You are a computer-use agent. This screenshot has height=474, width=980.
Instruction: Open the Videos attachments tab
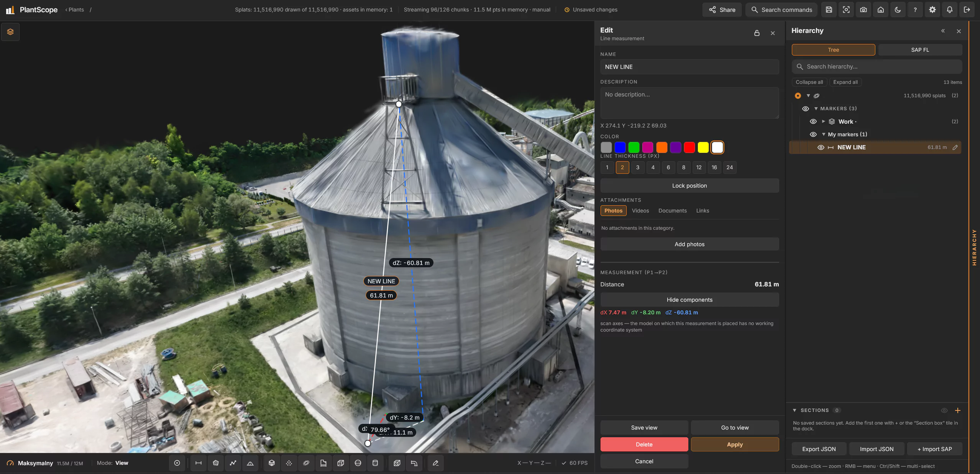click(x=640, y=211)
